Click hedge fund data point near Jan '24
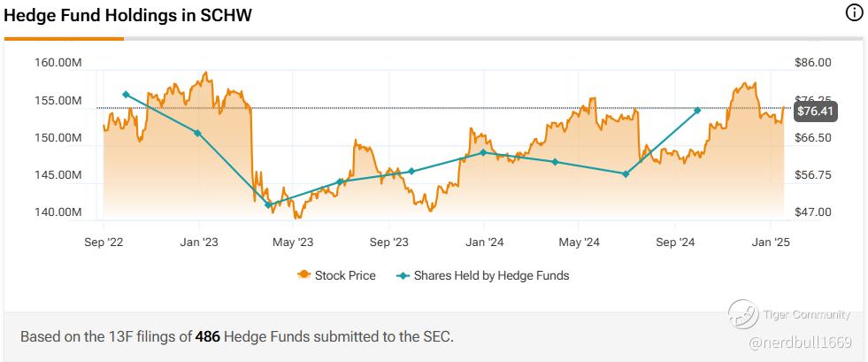 (x=483, y=152)
